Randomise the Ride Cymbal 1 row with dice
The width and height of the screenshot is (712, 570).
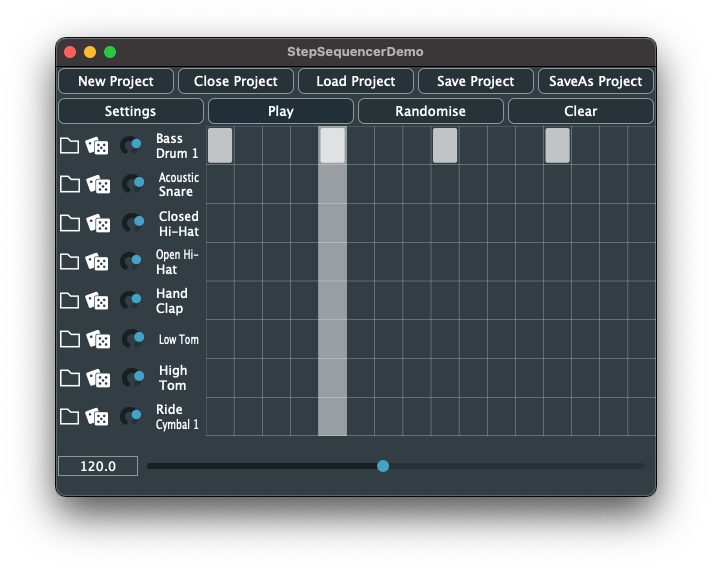[97, 416]
